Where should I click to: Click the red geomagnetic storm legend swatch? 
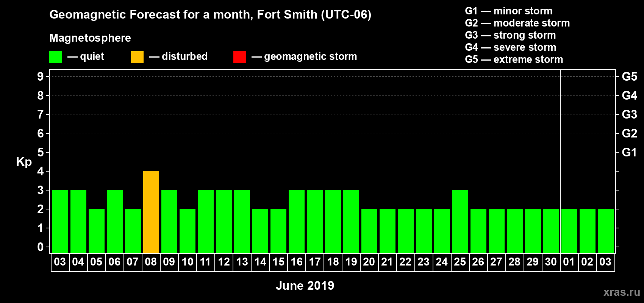pyautogui.click(x=239, y=57)
